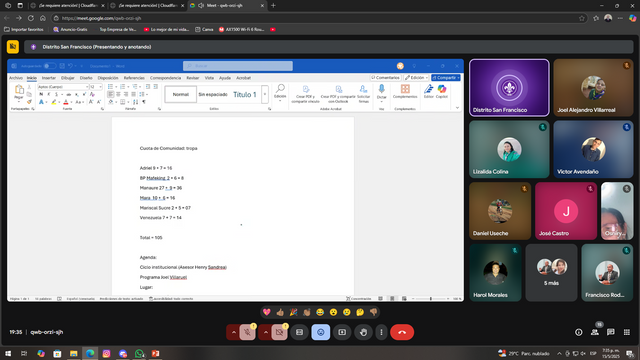The height and width of the screenshot is (360, 640).
Task: Toggle the muted microphone button
Action: [x=247, y=332]
